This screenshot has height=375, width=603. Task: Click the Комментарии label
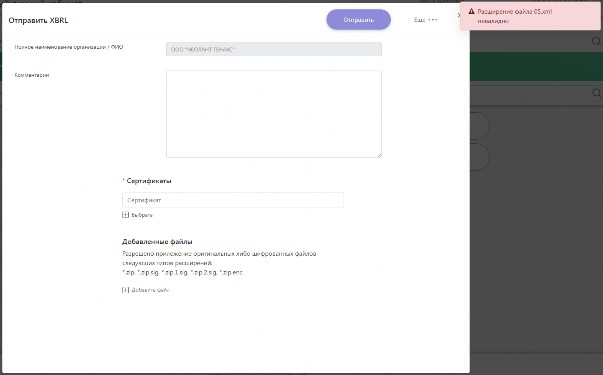32,75
